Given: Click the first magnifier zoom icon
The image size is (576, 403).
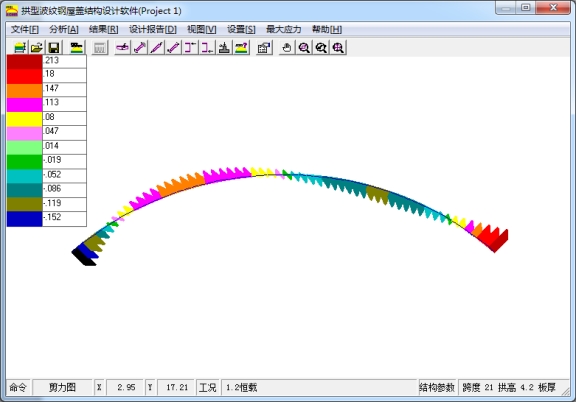Looking at the screenshot, I should pyautogui.click(x=304, y=48).
